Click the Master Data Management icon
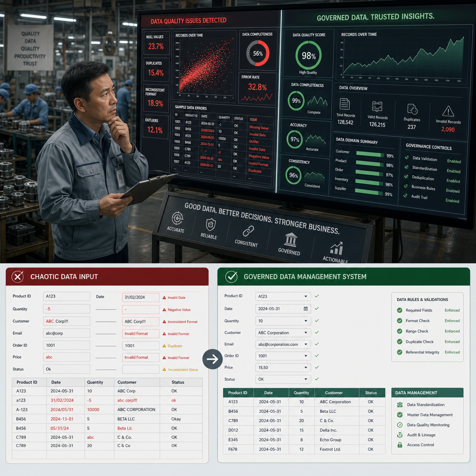 coord(400,415)
